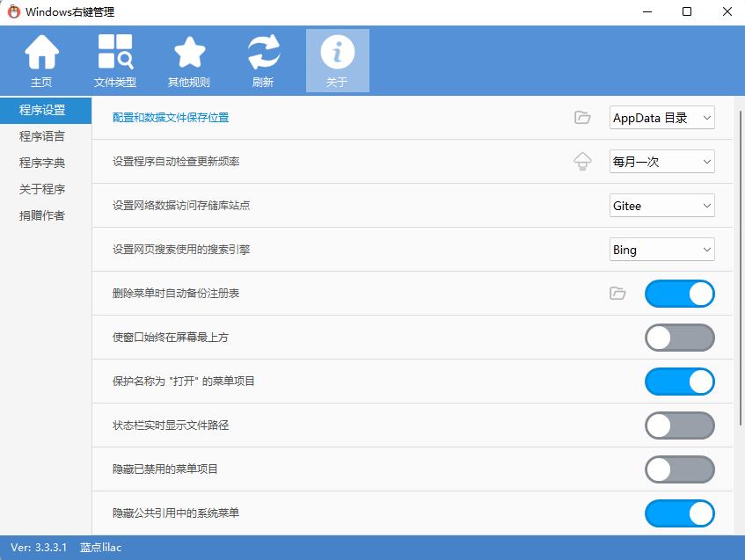Open the 每月一次 update frequency dropdown

pos(661,162)
